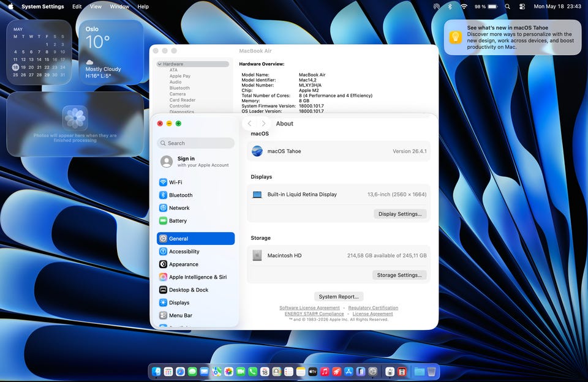
Task: Click the Macintosh HD drive icon
Action: pos(257,255)
